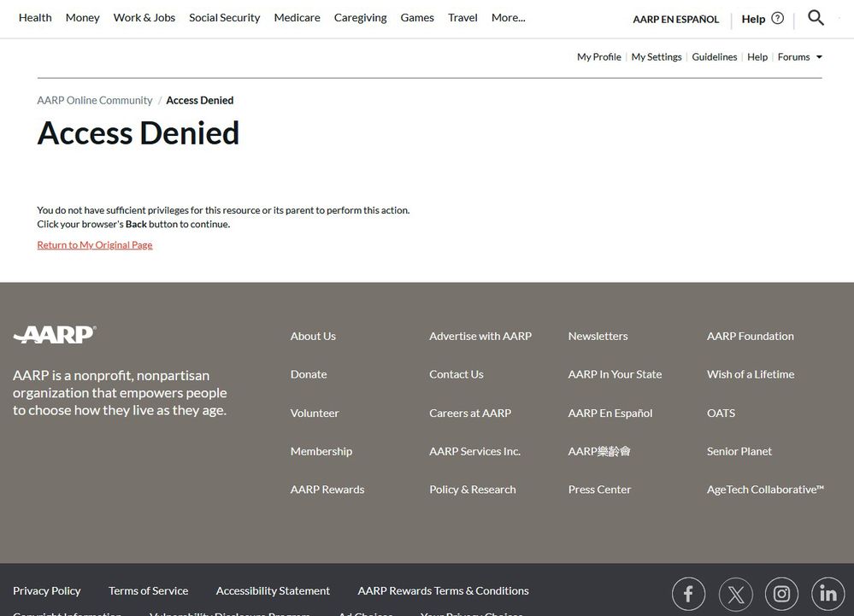Screen dimensions: 854x616
Task: View community Guidelines
Action: click(714, 57)
